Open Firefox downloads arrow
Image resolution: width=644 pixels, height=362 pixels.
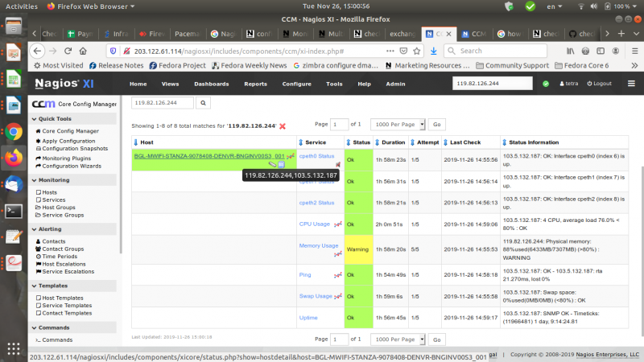click(x=433, y=51)
